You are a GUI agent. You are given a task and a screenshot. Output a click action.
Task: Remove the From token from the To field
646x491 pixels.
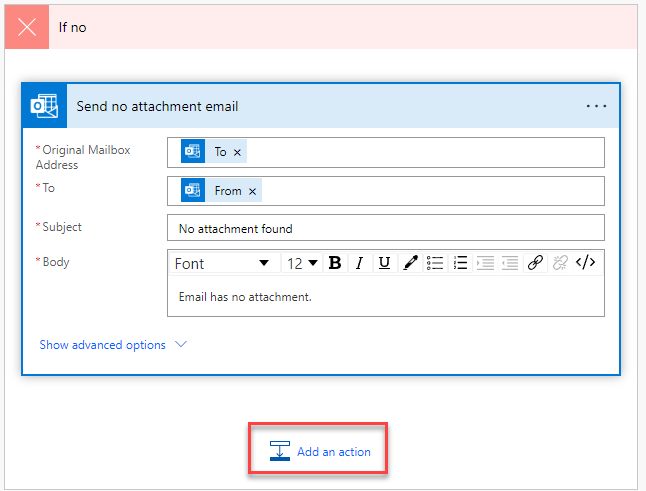click(x=253, y=192)
